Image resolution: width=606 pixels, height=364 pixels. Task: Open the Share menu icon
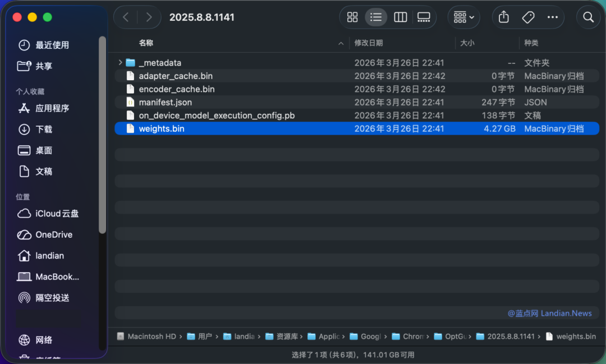click(x=503, y=17)
